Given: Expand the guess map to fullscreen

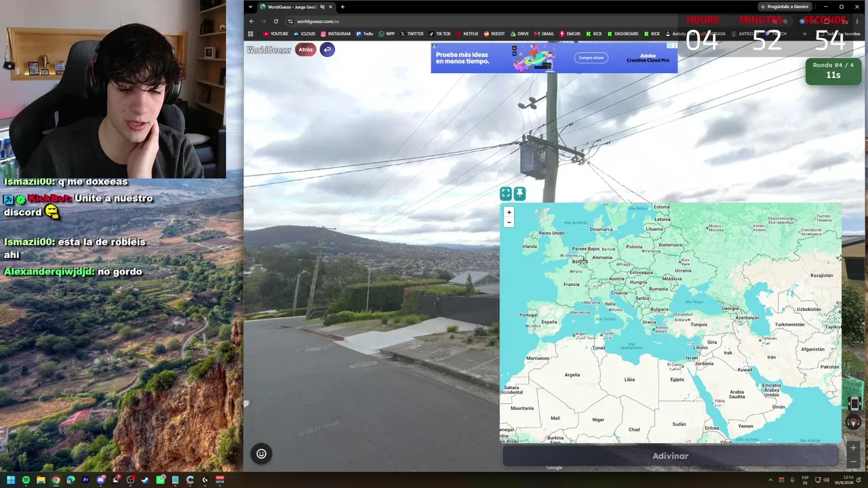Looking at the screenshot, I should [x=506, y=195].
